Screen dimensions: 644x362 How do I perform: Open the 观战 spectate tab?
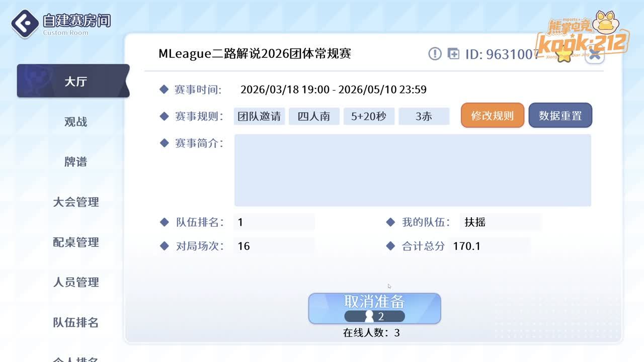pyautogui.click(x=75, y=122)
